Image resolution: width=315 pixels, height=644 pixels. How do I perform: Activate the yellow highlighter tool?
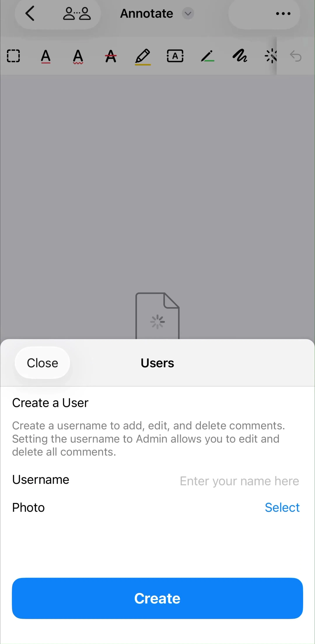(x=143, y=57)
